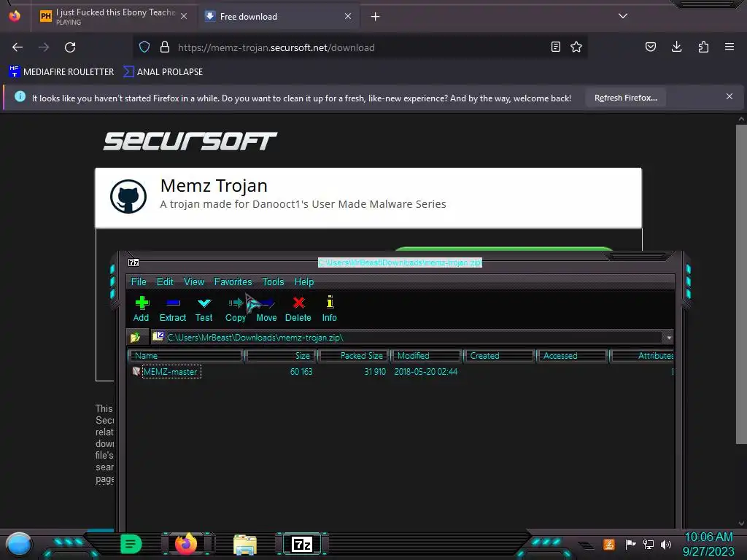The width and height of the screenshot is (747, 560).
Task: Sort by the Size column header
Action: (x=281, y=356)
